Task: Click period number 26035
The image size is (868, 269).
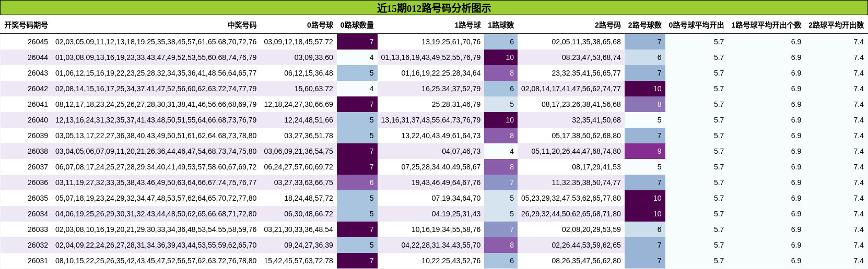Action: [x=38, y=198]
